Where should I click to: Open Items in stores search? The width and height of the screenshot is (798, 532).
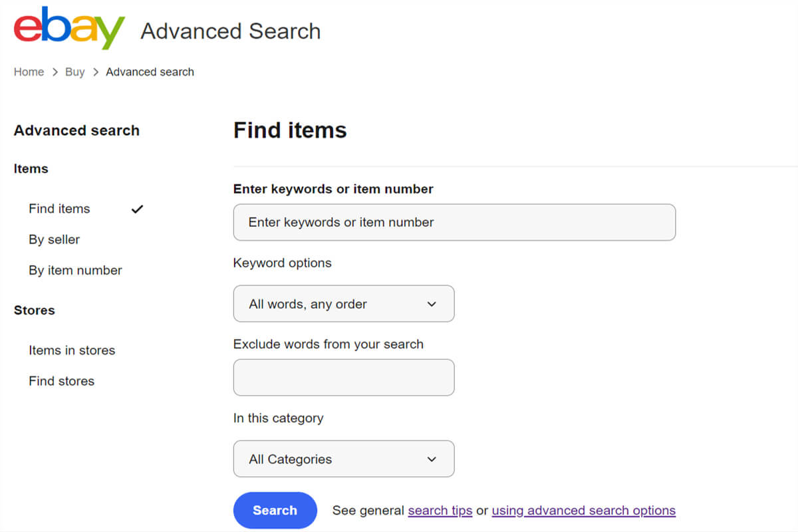click(x=72, y=350)
